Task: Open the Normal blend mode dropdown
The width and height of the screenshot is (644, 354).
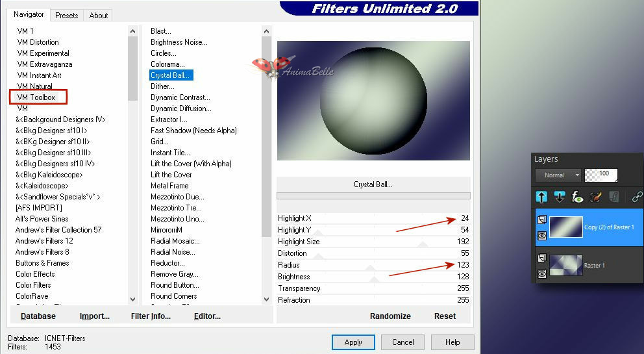Action: click(558, 175)
